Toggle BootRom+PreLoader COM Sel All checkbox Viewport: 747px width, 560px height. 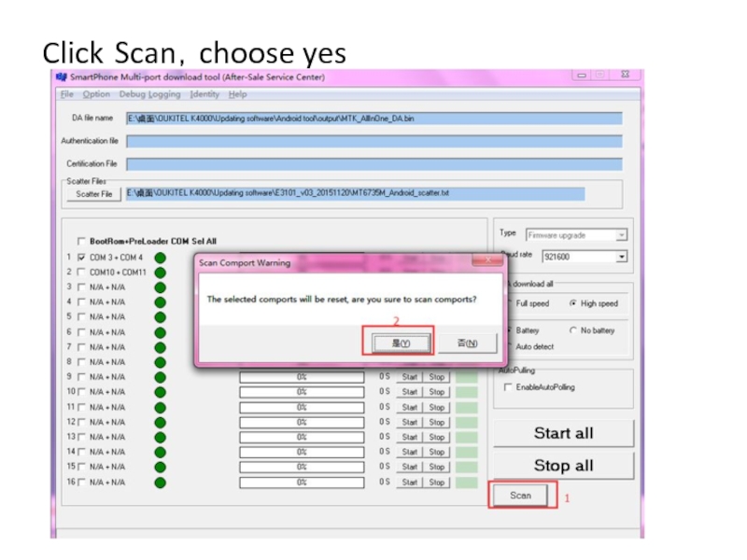click(x=81, y=241)
